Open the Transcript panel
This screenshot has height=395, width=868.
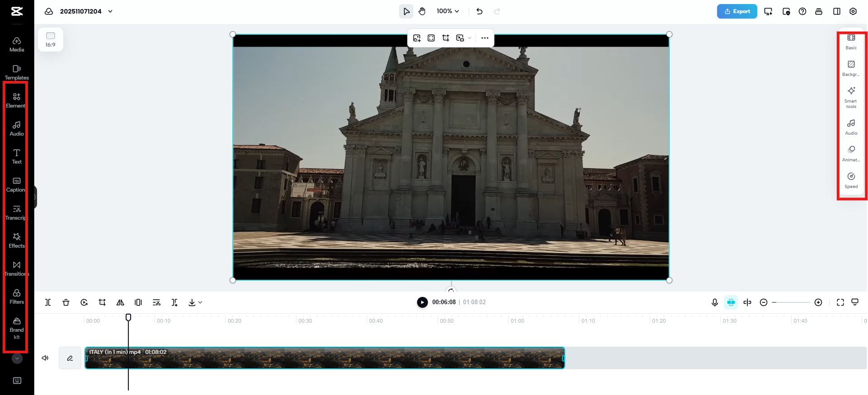(x=17, y=212)
